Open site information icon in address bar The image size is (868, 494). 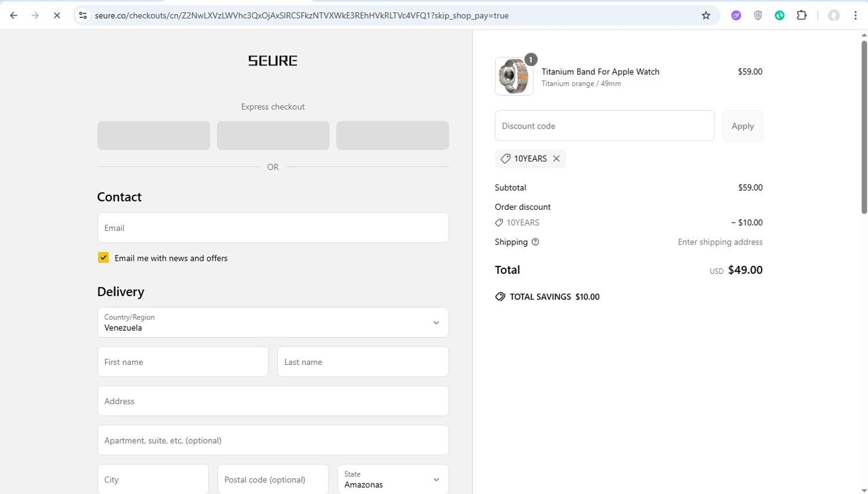(83, 16)
